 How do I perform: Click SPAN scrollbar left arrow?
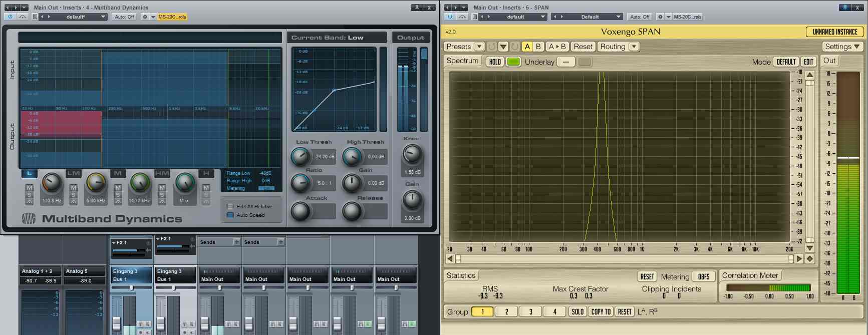coord(450,259)
